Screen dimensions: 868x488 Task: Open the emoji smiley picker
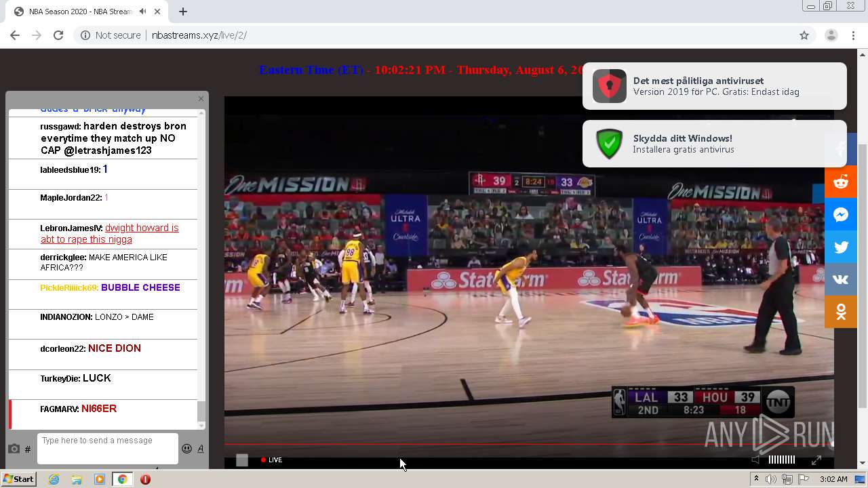coord(187,449)
